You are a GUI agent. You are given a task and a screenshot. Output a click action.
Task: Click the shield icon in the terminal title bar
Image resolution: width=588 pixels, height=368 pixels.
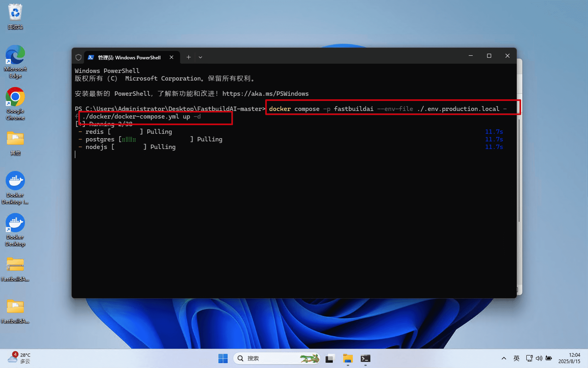78,57
